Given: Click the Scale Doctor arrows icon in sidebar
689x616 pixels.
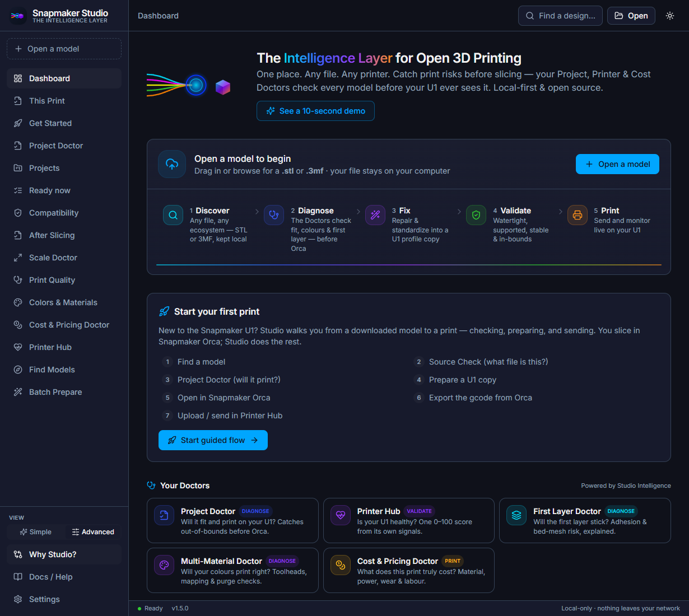Looking at the screenshot, I should point(18,258).
